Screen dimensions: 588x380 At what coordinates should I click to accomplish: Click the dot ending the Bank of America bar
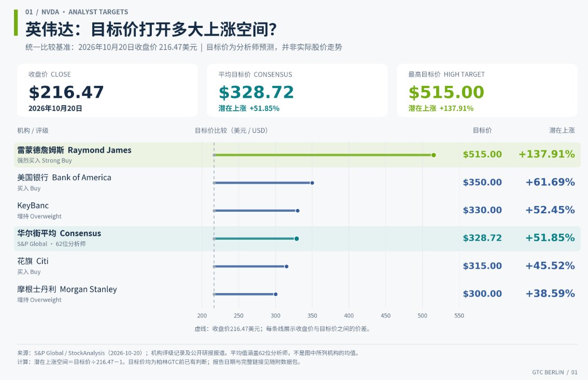312,183
